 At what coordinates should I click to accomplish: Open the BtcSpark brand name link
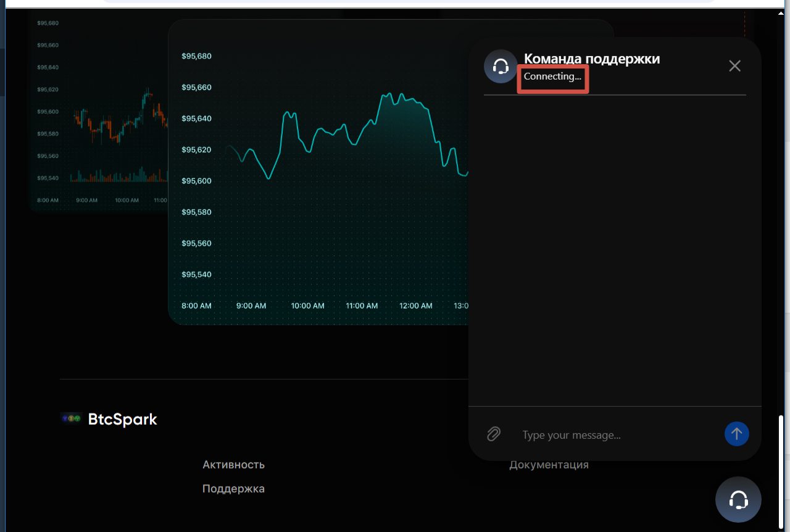point(122,419)
